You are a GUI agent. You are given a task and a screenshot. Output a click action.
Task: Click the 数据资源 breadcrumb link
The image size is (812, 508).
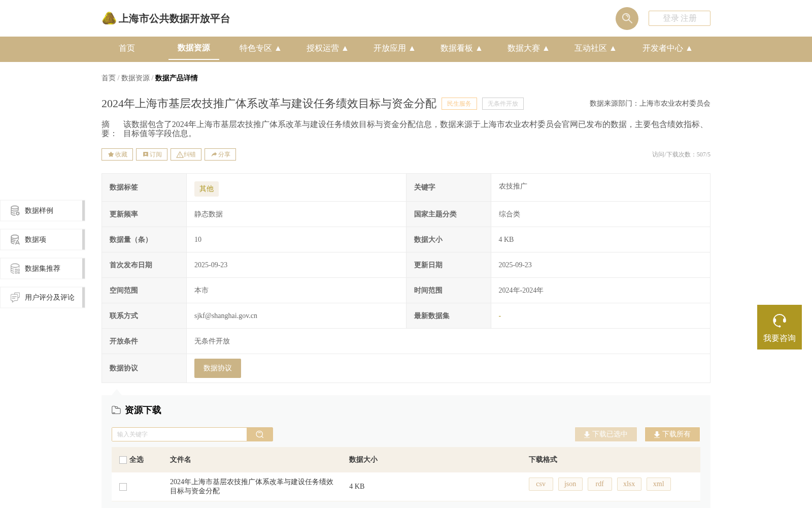click(136, 78)
